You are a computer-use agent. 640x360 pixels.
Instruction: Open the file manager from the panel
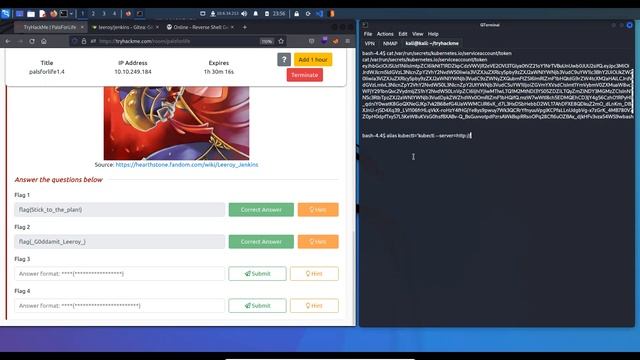click(31, 14)
